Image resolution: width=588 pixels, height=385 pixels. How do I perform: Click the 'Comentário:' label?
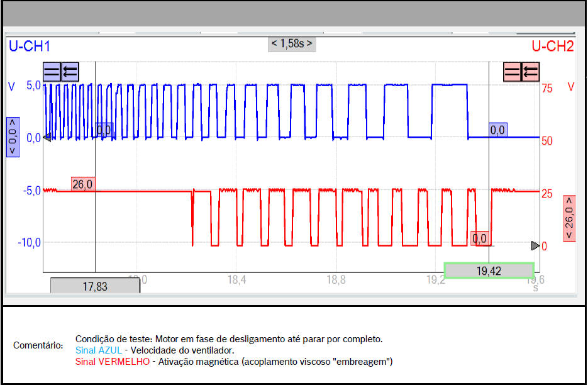click(38, 345)
